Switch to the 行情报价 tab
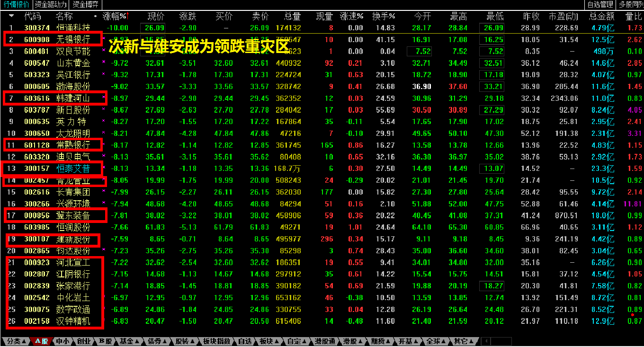644x347 pixels. 17,5
